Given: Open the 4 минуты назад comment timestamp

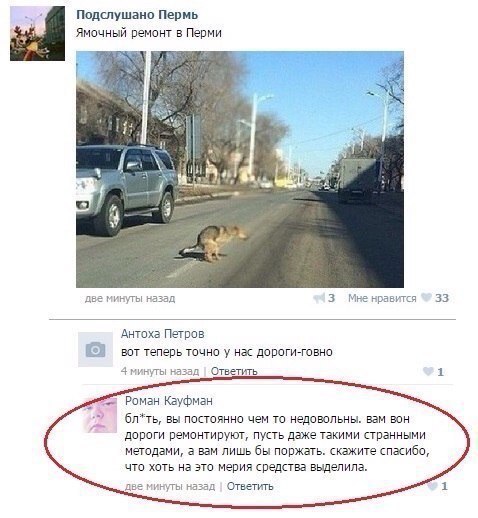Looking at the screenshot, I should [160, 371].
